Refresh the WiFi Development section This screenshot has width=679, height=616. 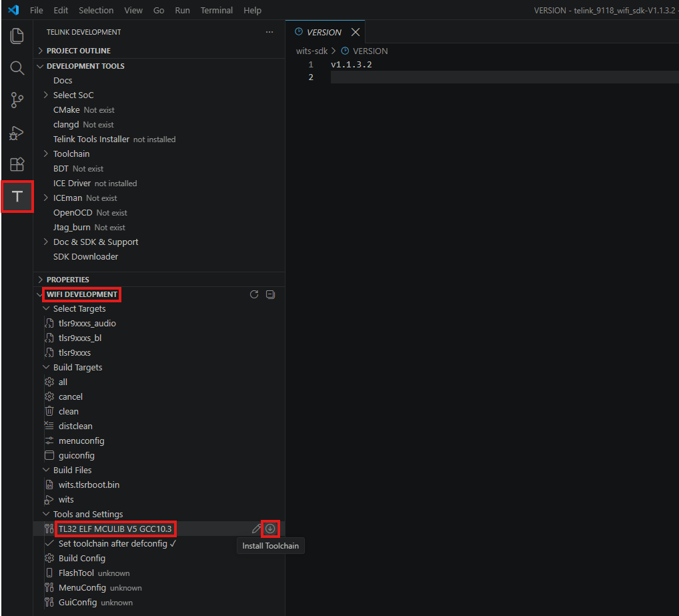tap(254, 294)
